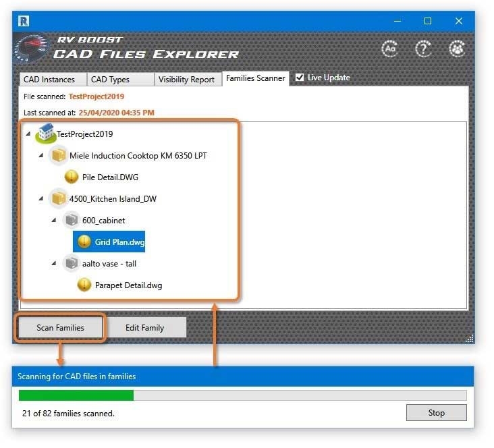Switch to the CAD Types tab
Image resolution: width=494 pixels, height=448 pixels.
click(121, 80)
